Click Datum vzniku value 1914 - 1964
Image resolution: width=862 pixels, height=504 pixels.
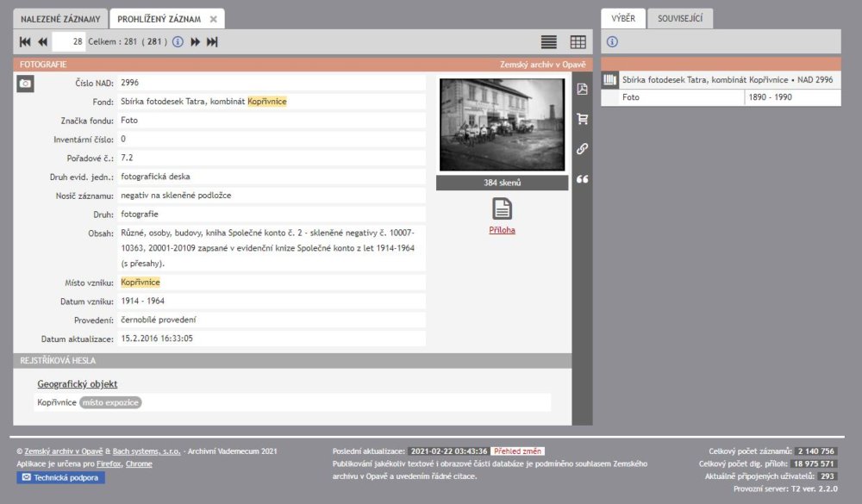pyautogui.click(x=142, y=302)
